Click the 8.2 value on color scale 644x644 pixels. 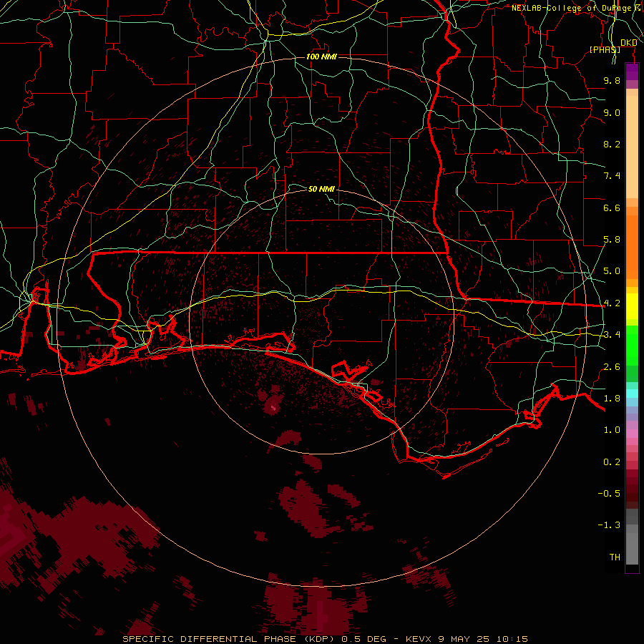pyautogui.click(x=612, y=144)
